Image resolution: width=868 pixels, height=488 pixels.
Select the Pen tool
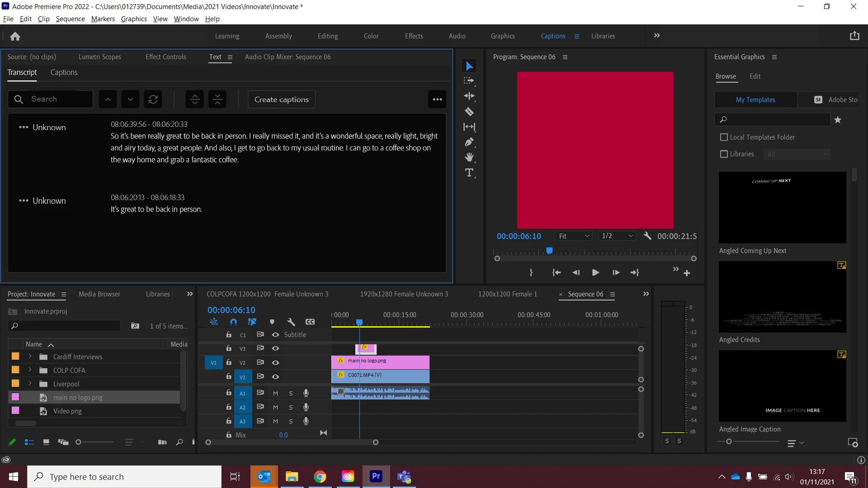pyautogui.click(x=469, y=142)
